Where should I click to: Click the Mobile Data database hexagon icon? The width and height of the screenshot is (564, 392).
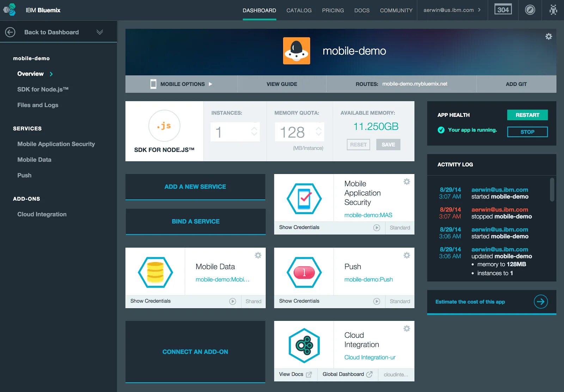[155, 272]
